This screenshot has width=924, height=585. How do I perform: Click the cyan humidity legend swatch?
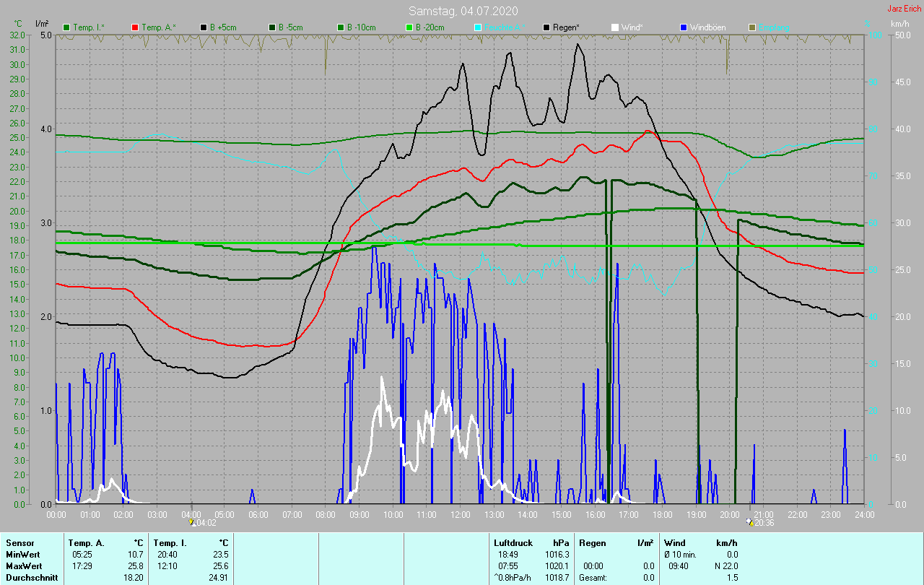point(477,27)
